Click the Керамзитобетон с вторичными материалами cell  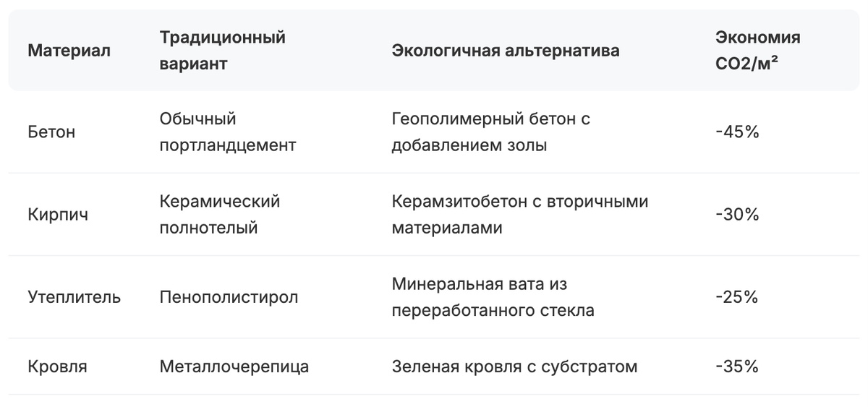(x=520, y=215)
